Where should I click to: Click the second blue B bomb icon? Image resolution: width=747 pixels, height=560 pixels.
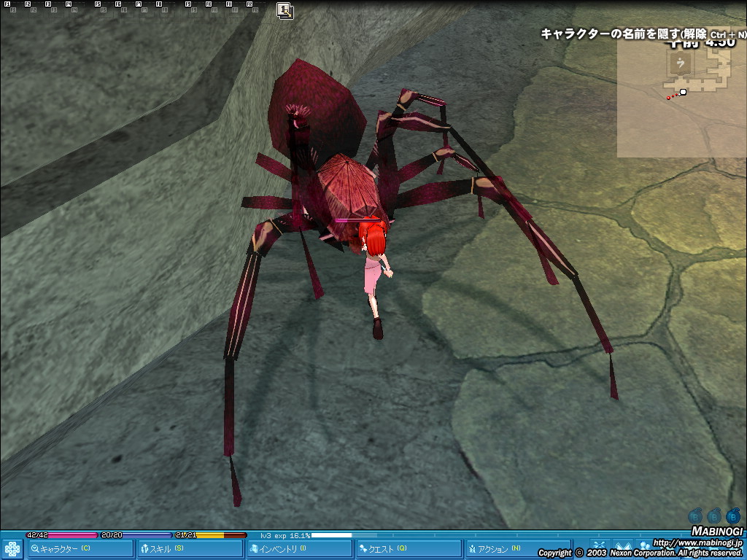(714, 516)
